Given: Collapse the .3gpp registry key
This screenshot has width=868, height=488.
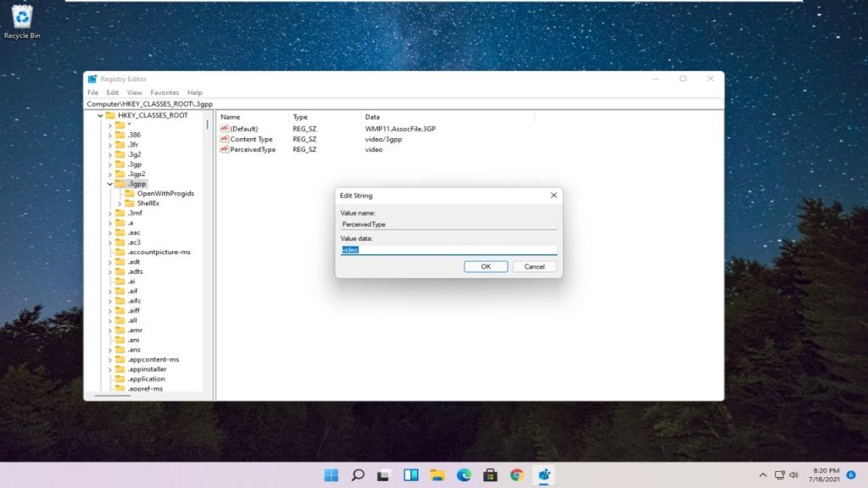Looking at the screenshot, I should point(109,184).
